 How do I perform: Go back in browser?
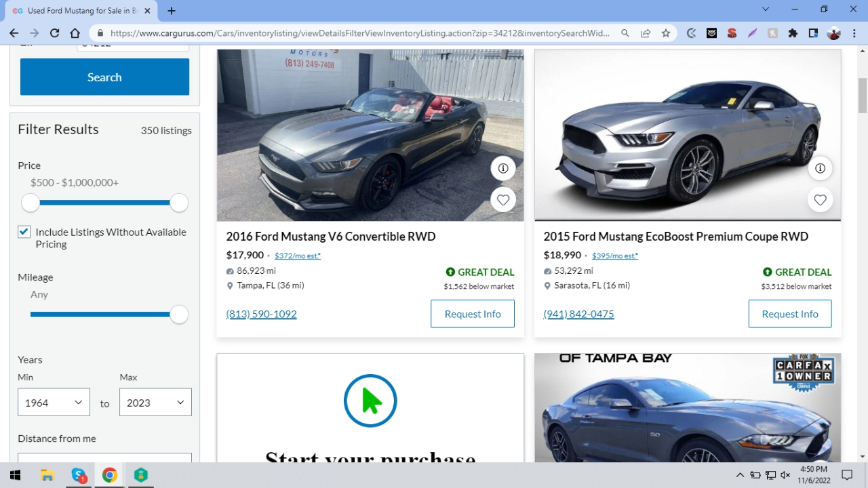click(x=14, y=33)
